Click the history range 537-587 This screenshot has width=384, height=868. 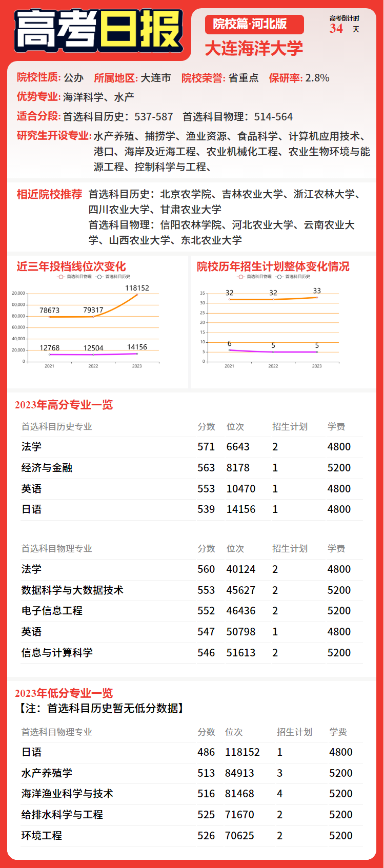[x=154, y=117]
